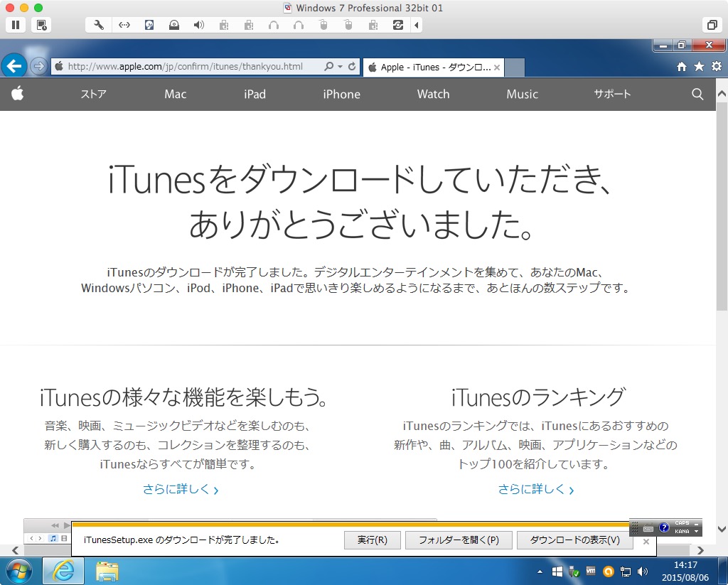This screenshot has height=585, width=728.
Task: Open the iPhone navigation item
Action: [x=342, y=95]
